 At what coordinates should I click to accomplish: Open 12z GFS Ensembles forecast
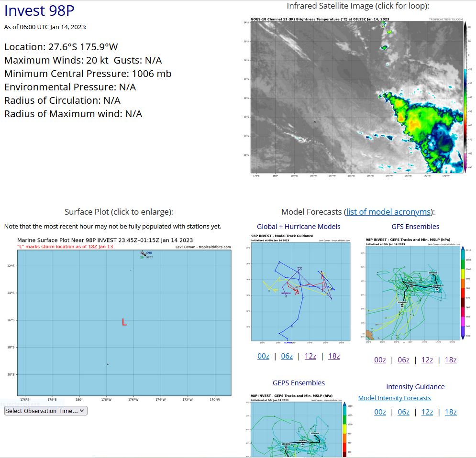pyautogui.click(x=427, y=360)
